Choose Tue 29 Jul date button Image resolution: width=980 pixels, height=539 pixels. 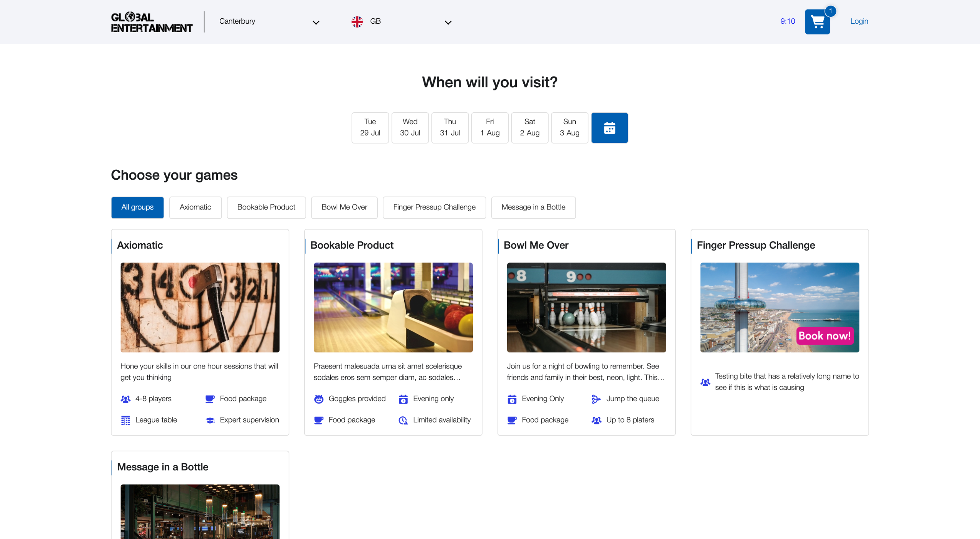coord(370,128)
